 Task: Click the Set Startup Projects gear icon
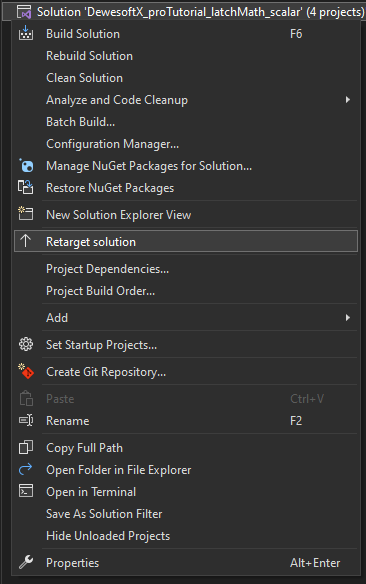pyautogui.click(x=26, y=345)
